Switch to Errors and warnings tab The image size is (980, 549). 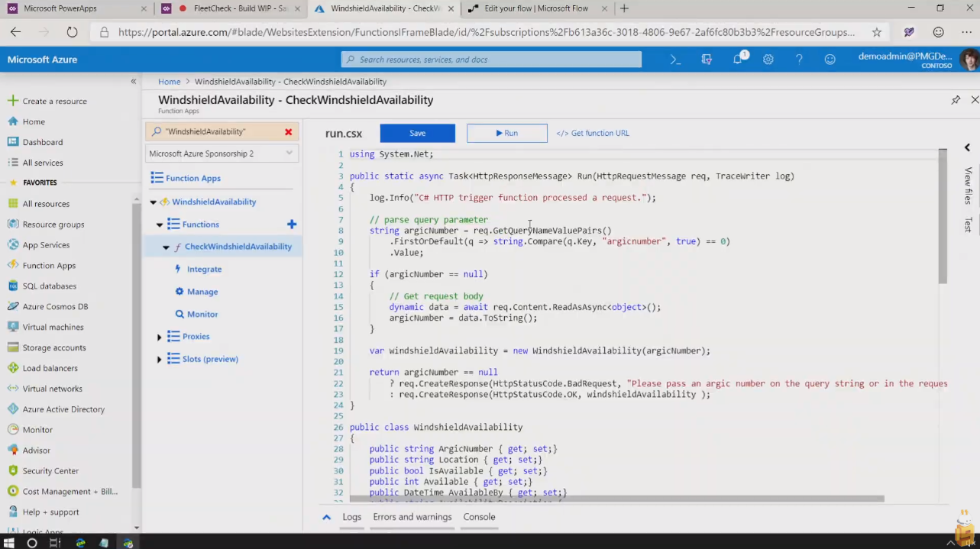[412, 517]
